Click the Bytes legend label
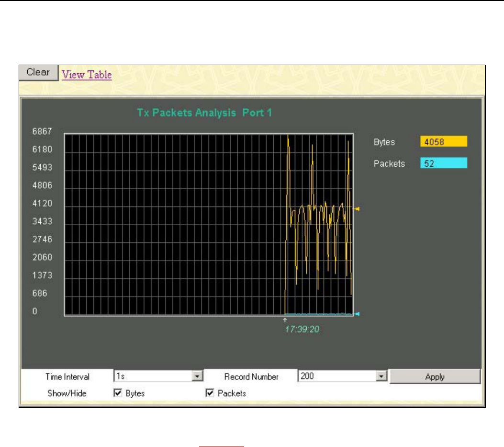 [384, 142]
